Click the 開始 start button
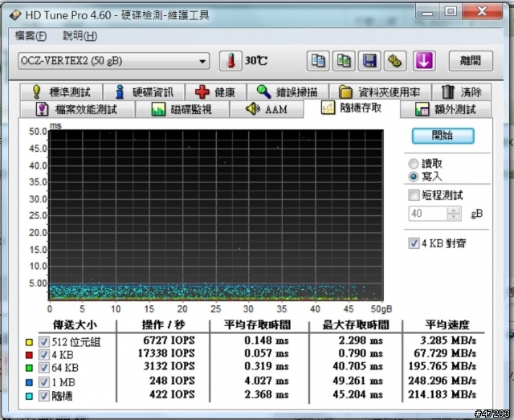 [x=443, y=136]
